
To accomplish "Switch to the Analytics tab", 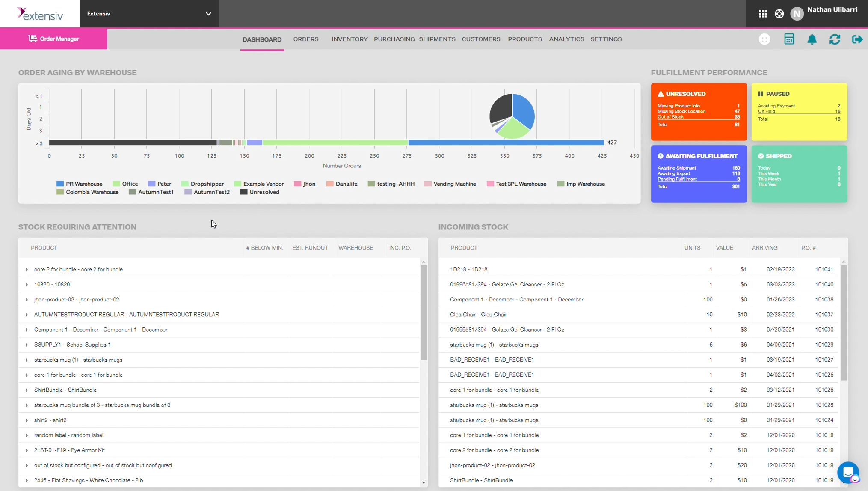I will 566,39.
